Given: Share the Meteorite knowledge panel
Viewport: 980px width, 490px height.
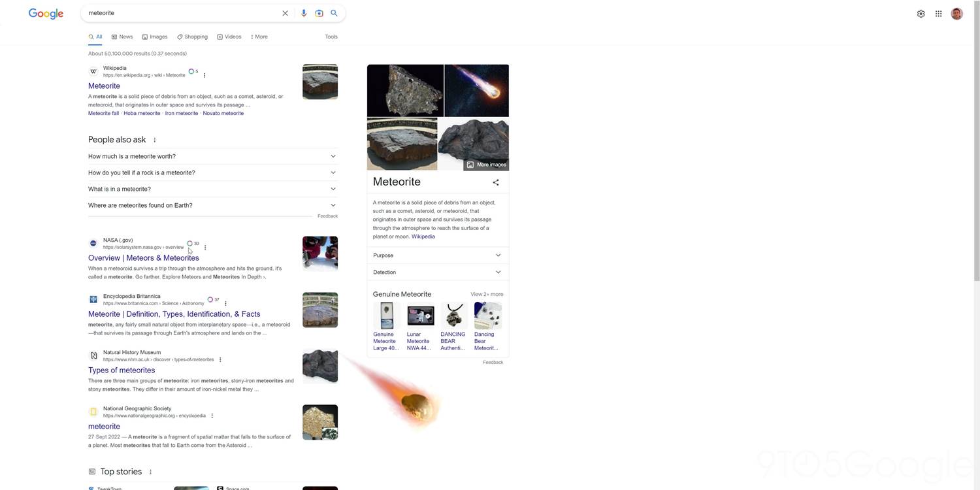Looking at the screenshot, I should [495, 182].
